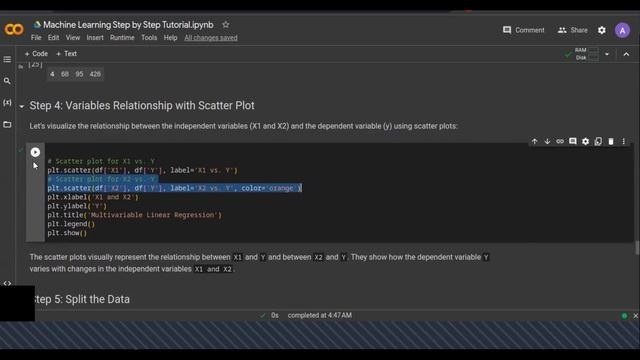Screen dimensions: 640x360
Task: Click the notebook title to rename
Action: (128, 24)
